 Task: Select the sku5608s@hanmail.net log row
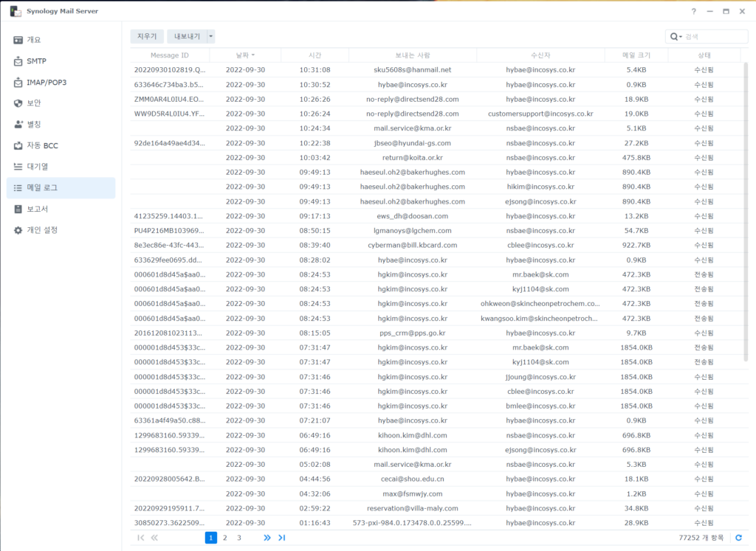pyautogui.click(x=412, y=70)
